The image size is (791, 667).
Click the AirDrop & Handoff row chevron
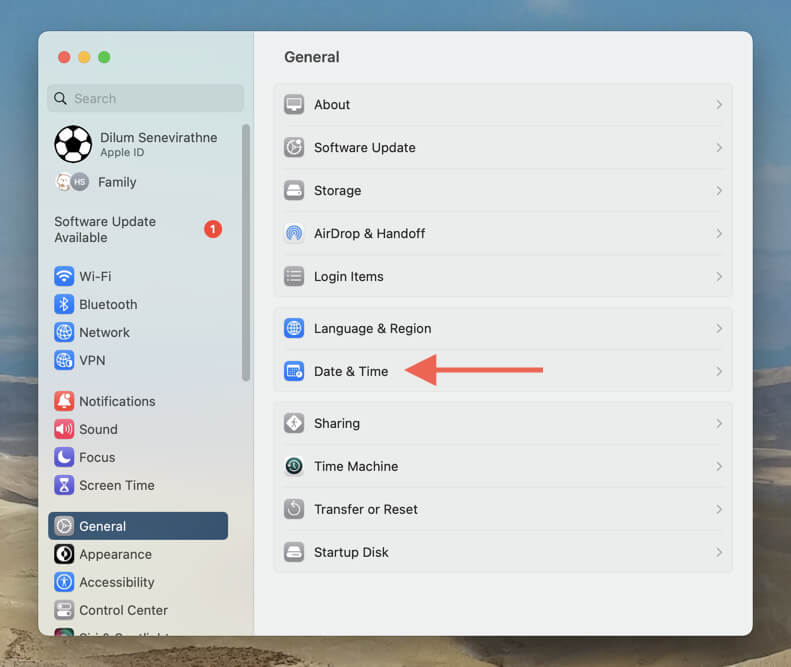coord(719,233)
